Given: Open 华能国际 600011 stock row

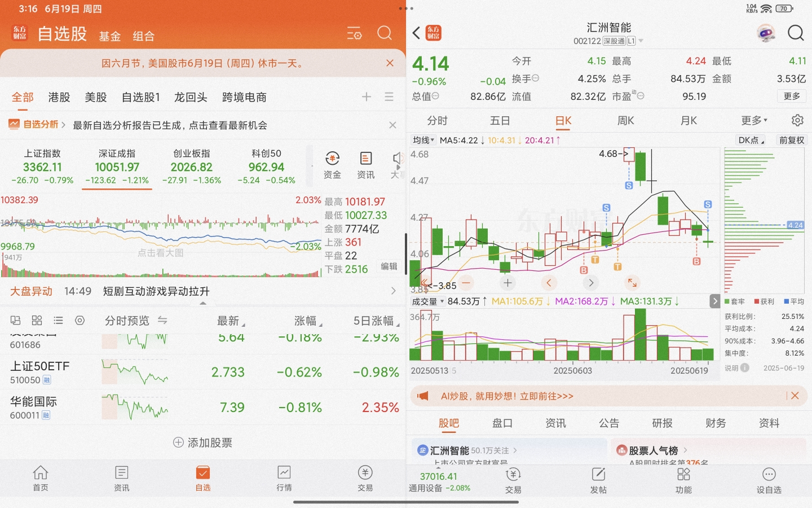Looking at the screenshot, I should [x=203, y=408].
